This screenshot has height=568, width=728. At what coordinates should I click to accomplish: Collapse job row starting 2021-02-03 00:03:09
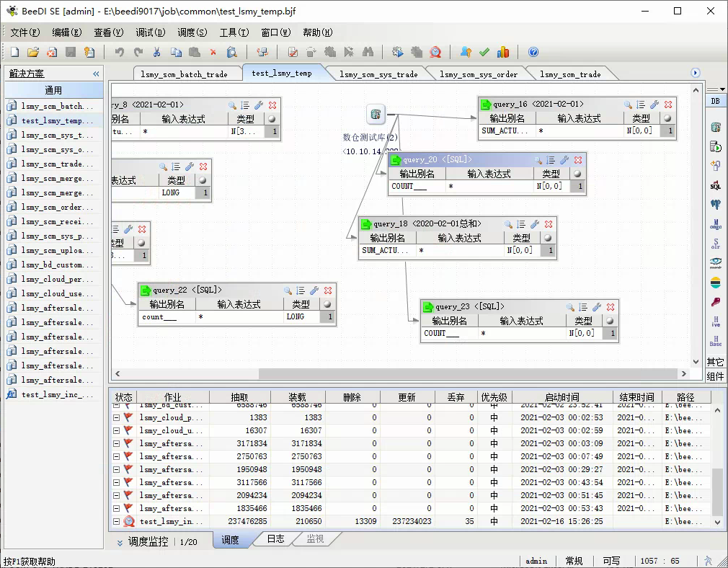point(117,443)
